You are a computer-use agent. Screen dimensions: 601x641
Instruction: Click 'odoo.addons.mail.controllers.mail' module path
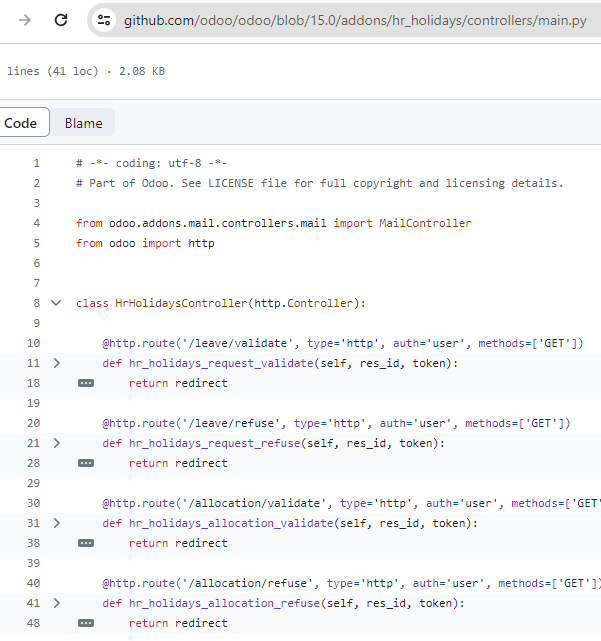click(218, 223)
